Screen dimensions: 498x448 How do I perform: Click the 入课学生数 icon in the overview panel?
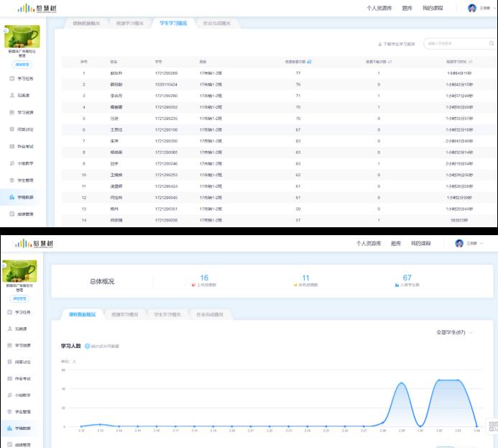click(x=396, y=285)
